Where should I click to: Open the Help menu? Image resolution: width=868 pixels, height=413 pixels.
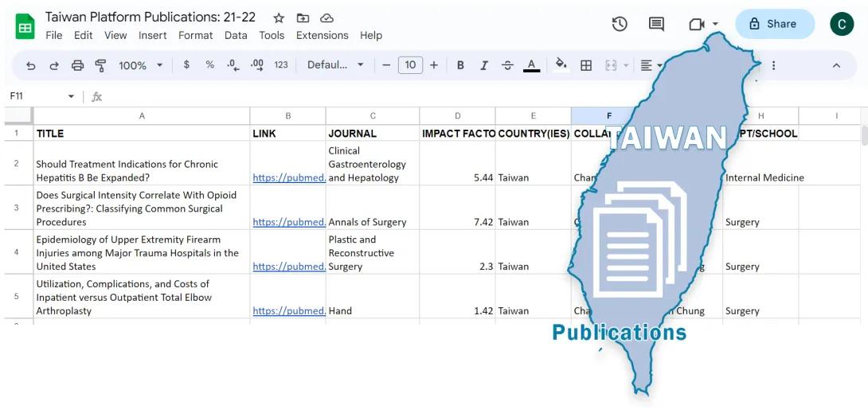pyautogui.click(x=371, y=35)
